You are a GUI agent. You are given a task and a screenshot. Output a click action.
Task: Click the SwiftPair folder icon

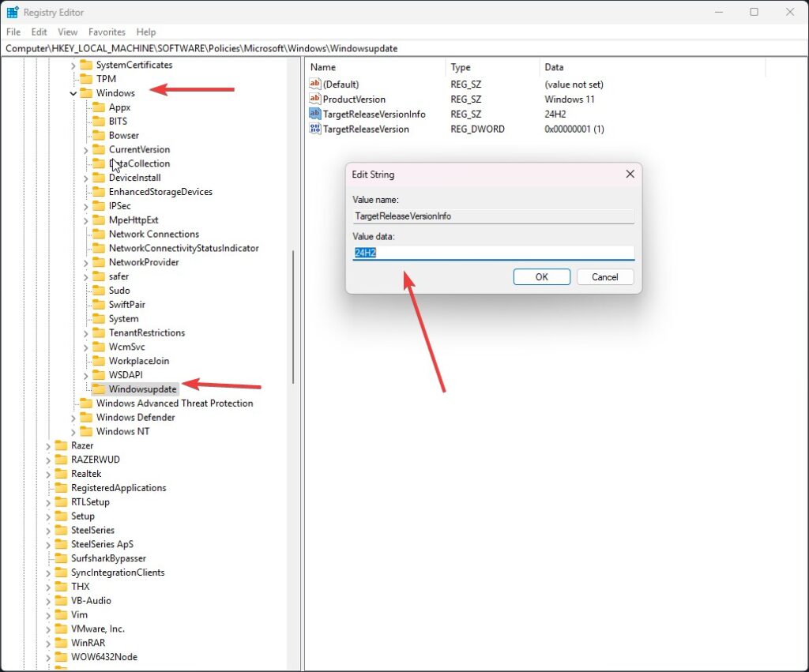(99, 304)
